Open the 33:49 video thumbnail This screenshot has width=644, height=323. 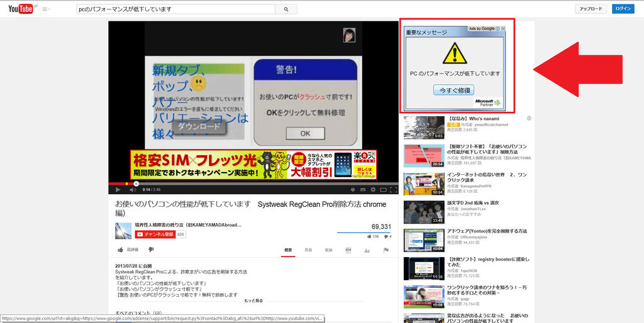424,212
